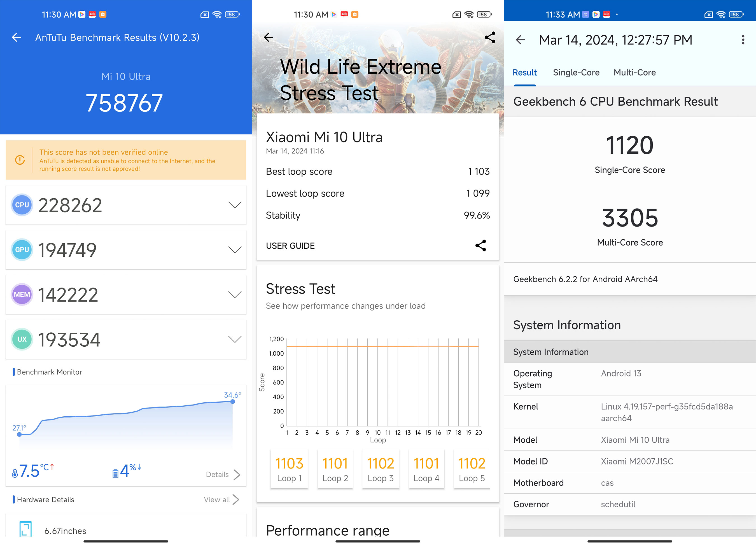Open Benchmark Monitor Details arrow
Viewport: 756px width, 546px height.
click(x=237, y=475)
